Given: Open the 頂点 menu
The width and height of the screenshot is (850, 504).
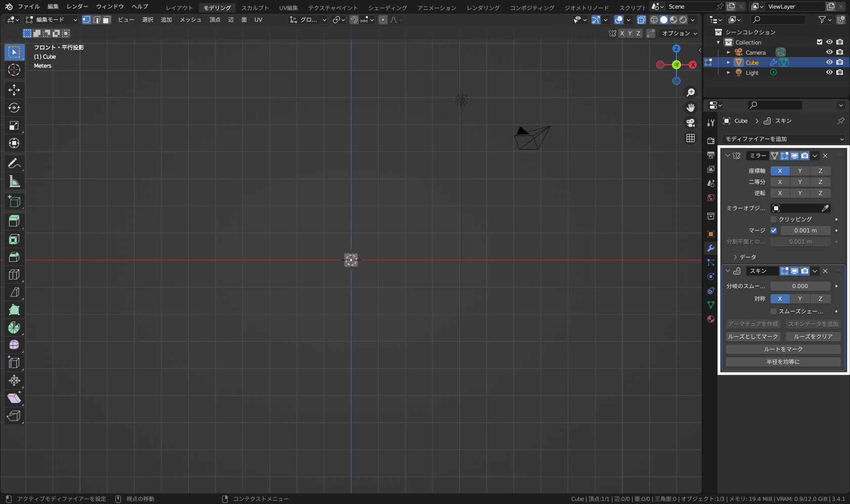Looking at the screenshot, I should pos(215,20).
